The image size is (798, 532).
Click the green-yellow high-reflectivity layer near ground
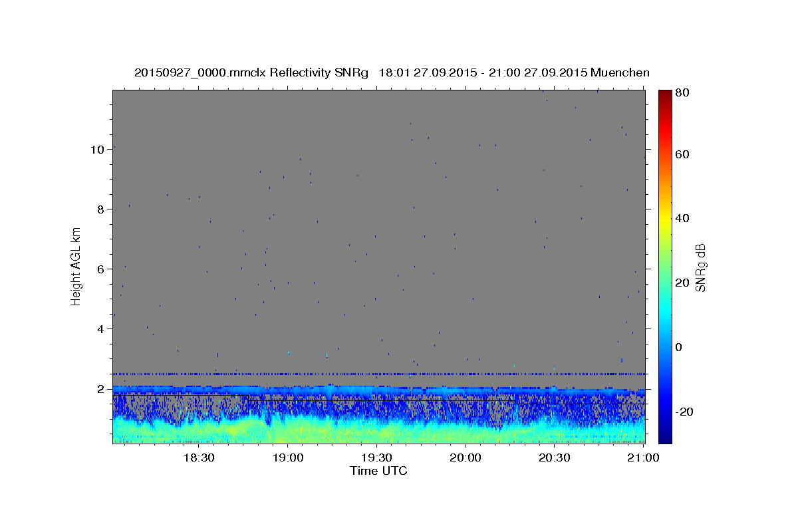(x=378, y=431)
